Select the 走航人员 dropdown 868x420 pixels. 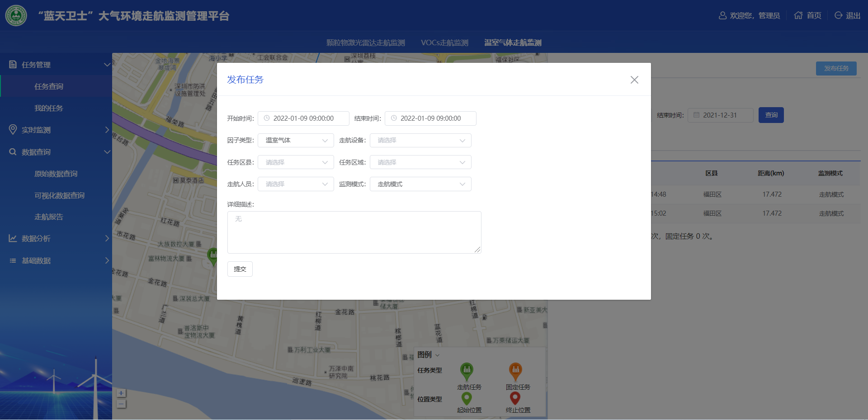click(296, 184)
